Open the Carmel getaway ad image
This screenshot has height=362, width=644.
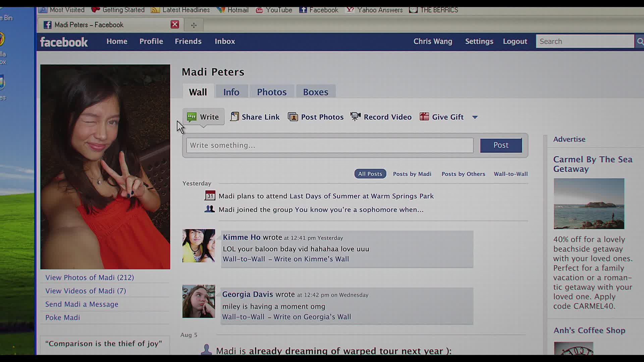589,204
